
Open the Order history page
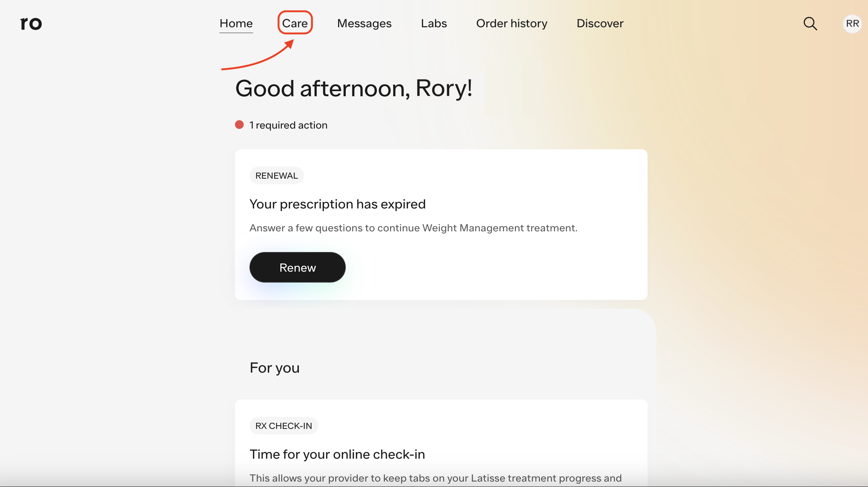pos(512,23)
